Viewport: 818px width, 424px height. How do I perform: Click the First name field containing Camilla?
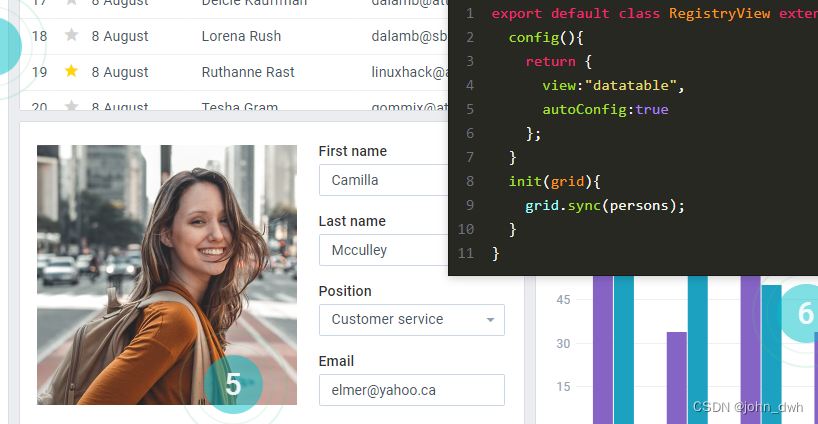[383, 180]
